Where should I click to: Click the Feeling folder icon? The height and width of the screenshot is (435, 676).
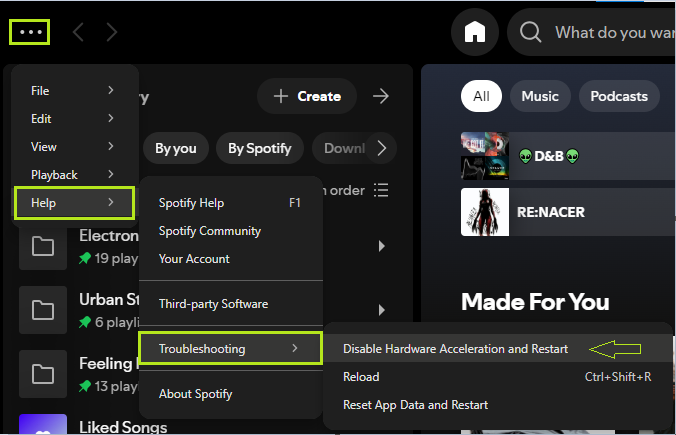[x=43, y=374]
